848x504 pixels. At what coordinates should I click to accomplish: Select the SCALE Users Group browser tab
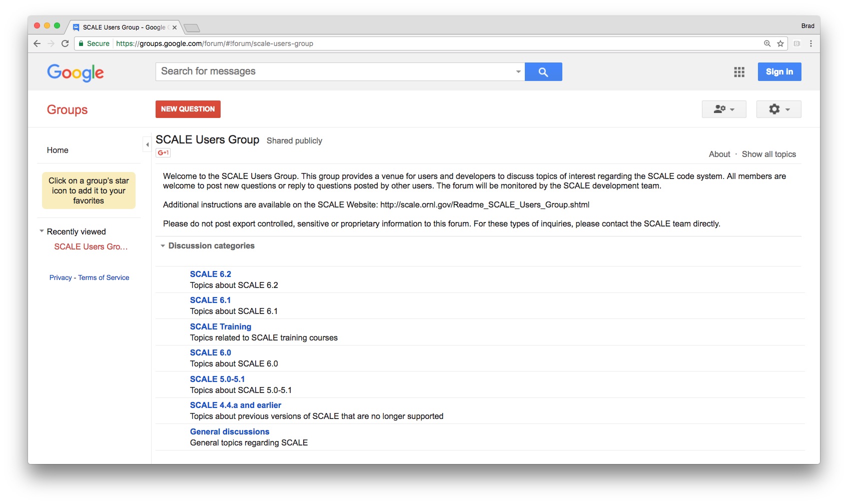point(124,27)
